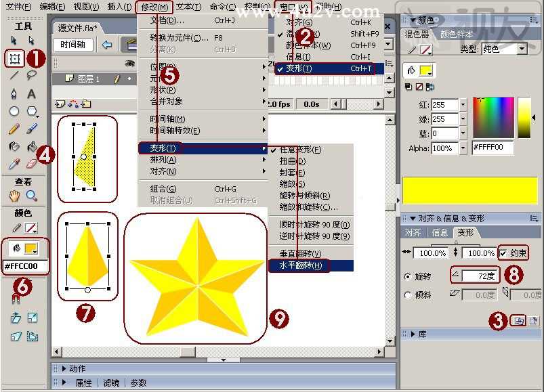Toggle the checked Free Transform submenu item
The height and width of the screenshot is (392, 544).
311,150
